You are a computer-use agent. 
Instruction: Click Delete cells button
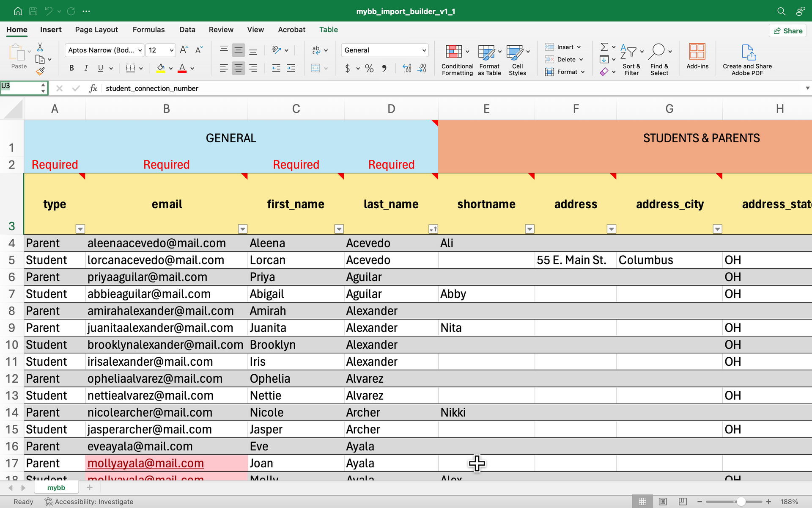(x=565, y=59)
